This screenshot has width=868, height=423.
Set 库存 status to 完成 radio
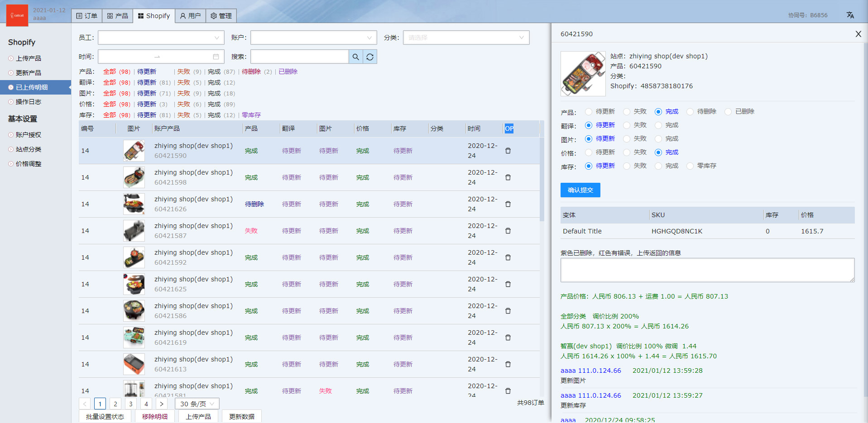[x=658, y=166]
